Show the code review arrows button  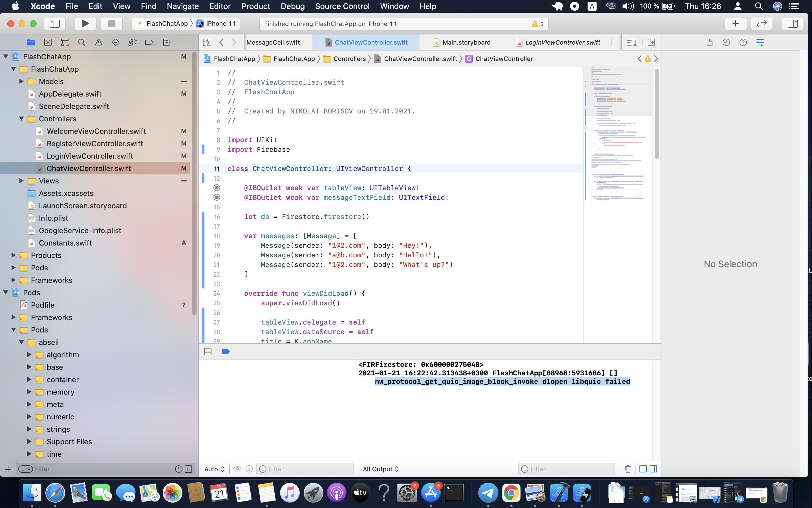[762, 23]
